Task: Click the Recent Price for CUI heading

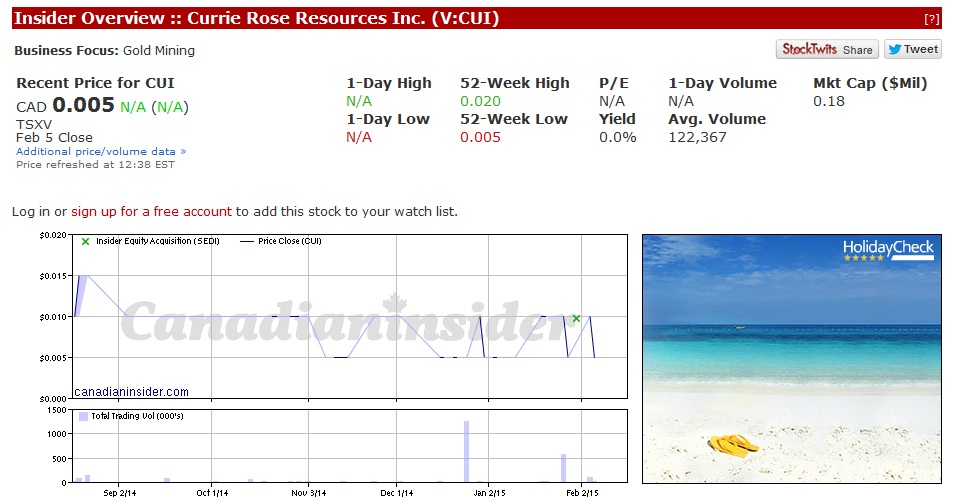Action: click(95, 83)
